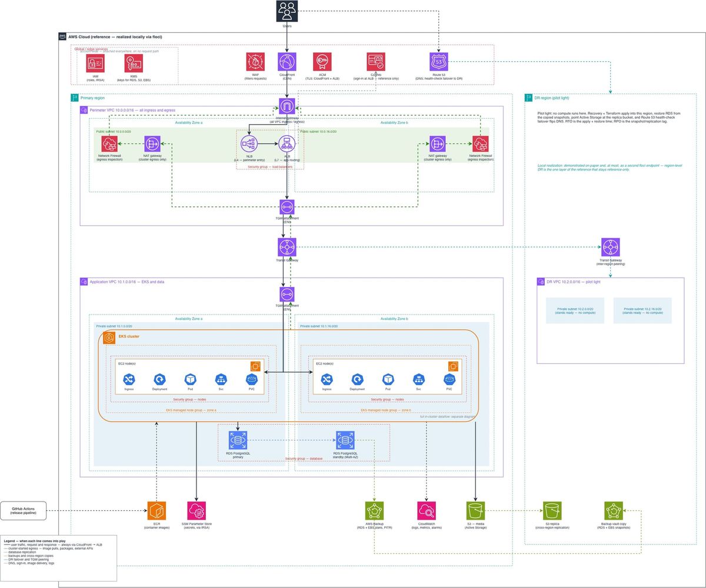Select Transit Gateway icon in Primary region
Image resolution: width=706 pixels, height=588 pixels.
287,248
